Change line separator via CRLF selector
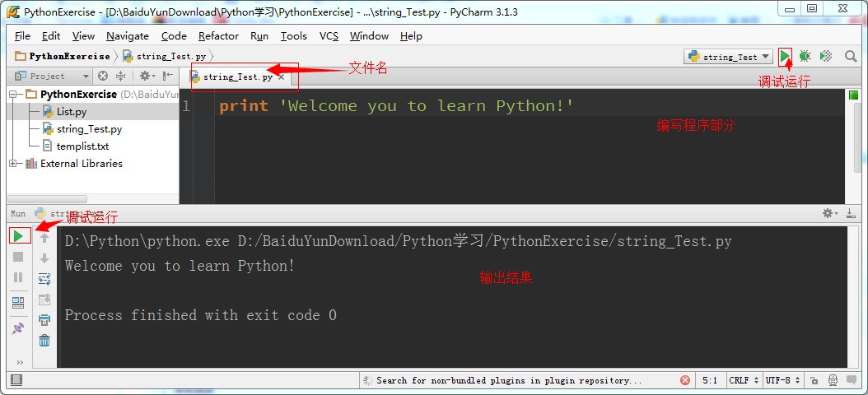Screen dimensions: 868x395 pos(743,380)
